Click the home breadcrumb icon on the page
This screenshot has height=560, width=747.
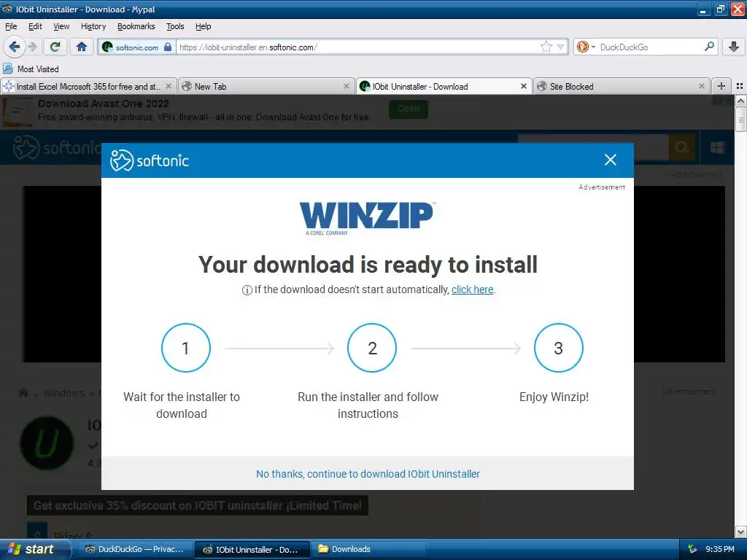(x=23, y=393)
